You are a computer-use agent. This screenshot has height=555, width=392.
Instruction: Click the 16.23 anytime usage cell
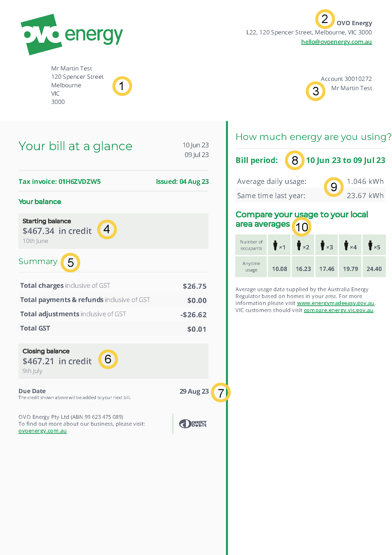click(x=303, y=269)
